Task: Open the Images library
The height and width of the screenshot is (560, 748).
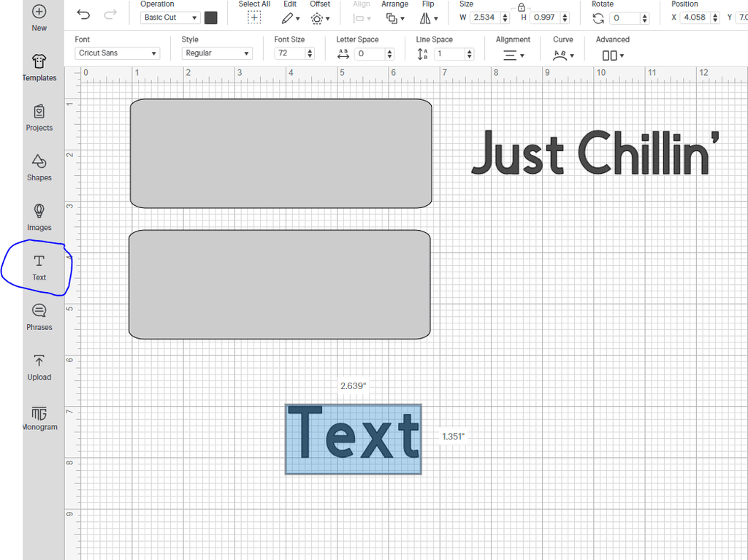Action: click(x=39, y=217)
